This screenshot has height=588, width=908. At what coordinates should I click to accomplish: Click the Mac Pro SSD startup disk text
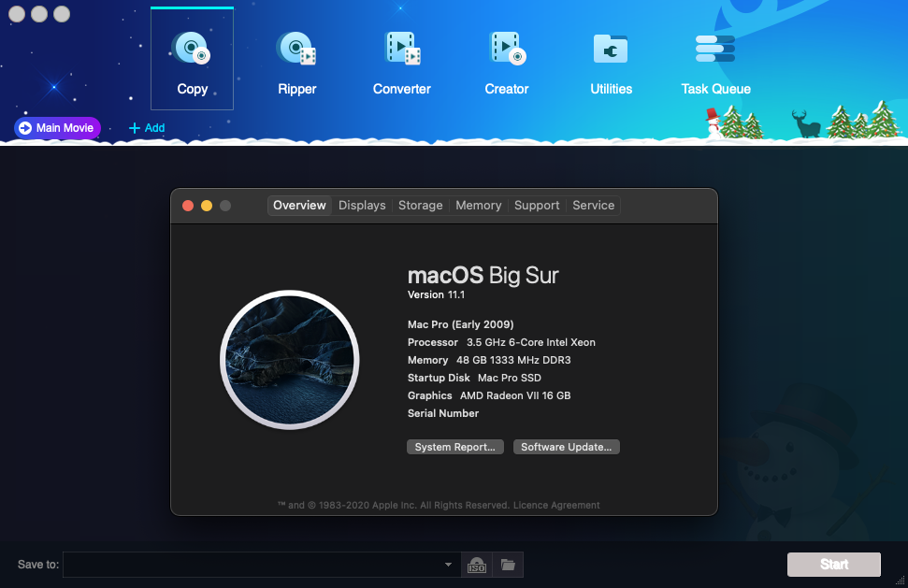click(x=510, y=378)
